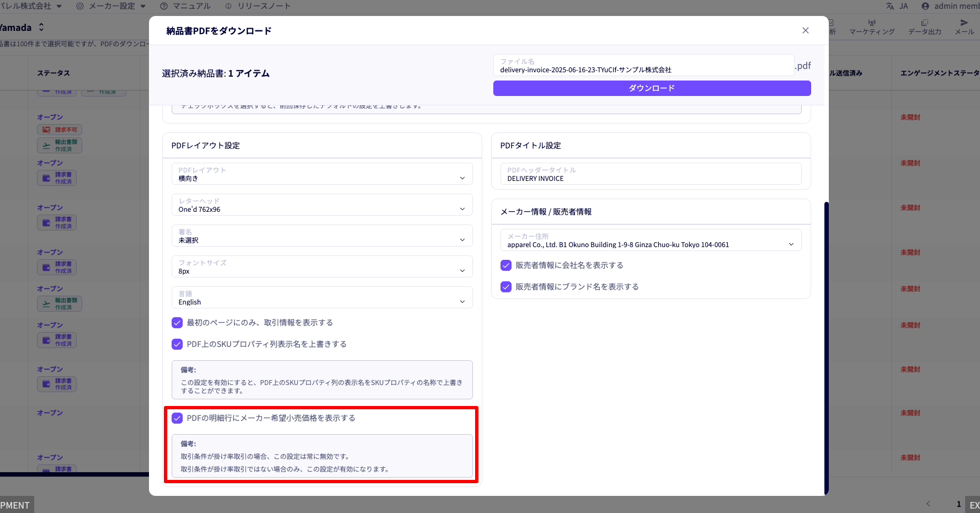This screenshot has width=980, height=513.
Task: Uncheck 最初のページにのみ、取引情報を表示する
Action: pyautogui.click(x=177, y=323)
